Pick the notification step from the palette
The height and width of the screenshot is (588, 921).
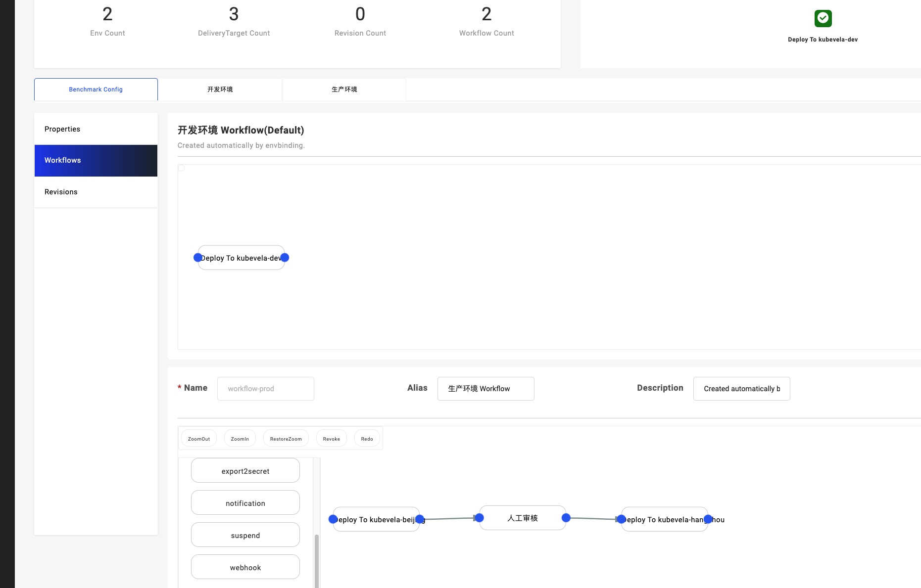[245, 503]
